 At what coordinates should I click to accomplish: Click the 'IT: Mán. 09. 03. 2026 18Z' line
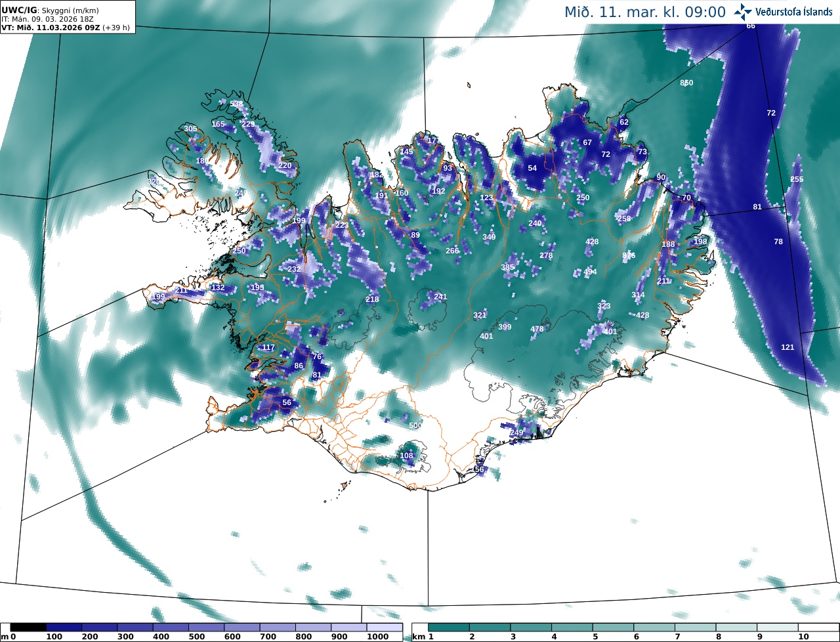[47, 20]
